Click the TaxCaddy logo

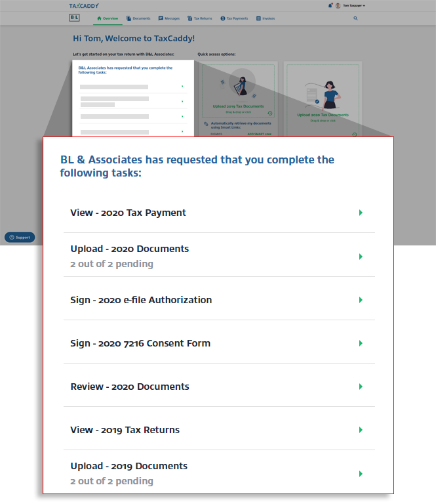pos(84,6)
